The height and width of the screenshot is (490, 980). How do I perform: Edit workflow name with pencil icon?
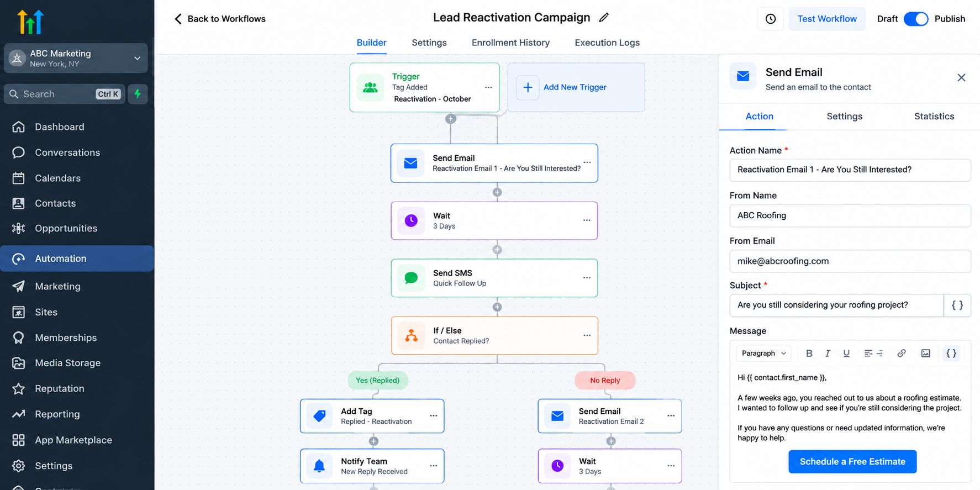(x=604, y=18)
